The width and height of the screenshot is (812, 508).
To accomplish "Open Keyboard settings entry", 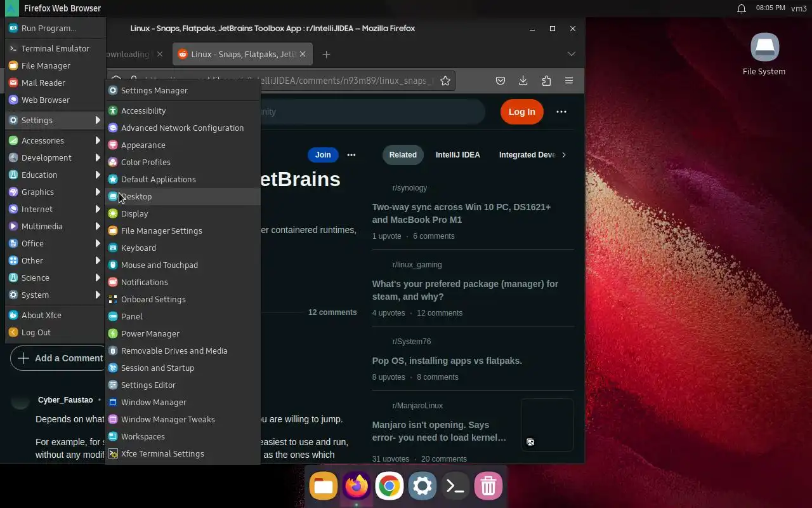I will [x=183, y=248].
